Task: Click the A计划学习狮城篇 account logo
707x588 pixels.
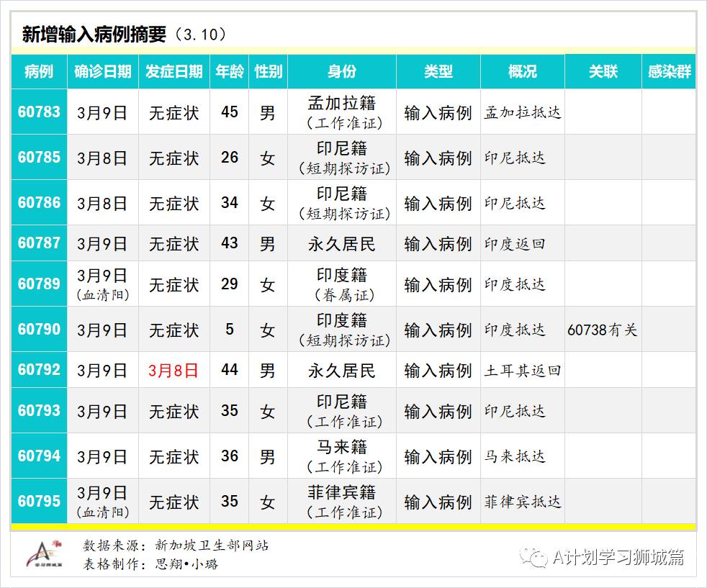Action: click(x=533, y=558)
